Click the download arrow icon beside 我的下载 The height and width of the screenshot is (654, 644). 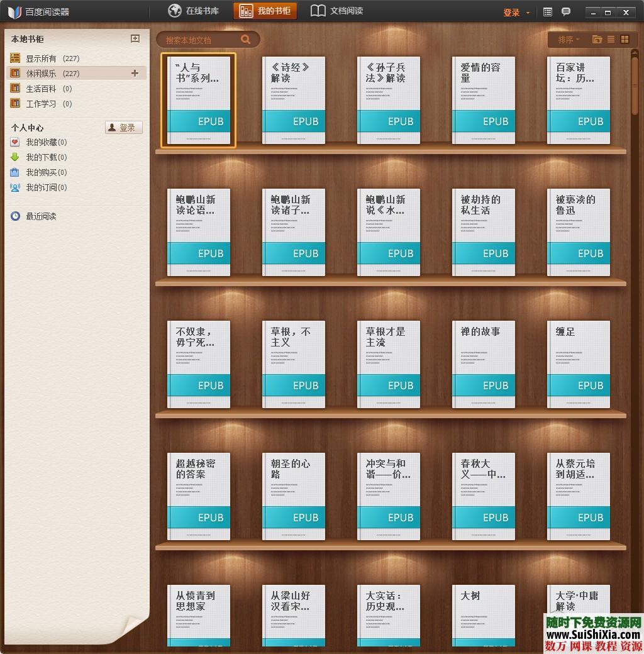pyautogui.click(x=14, y=157)
